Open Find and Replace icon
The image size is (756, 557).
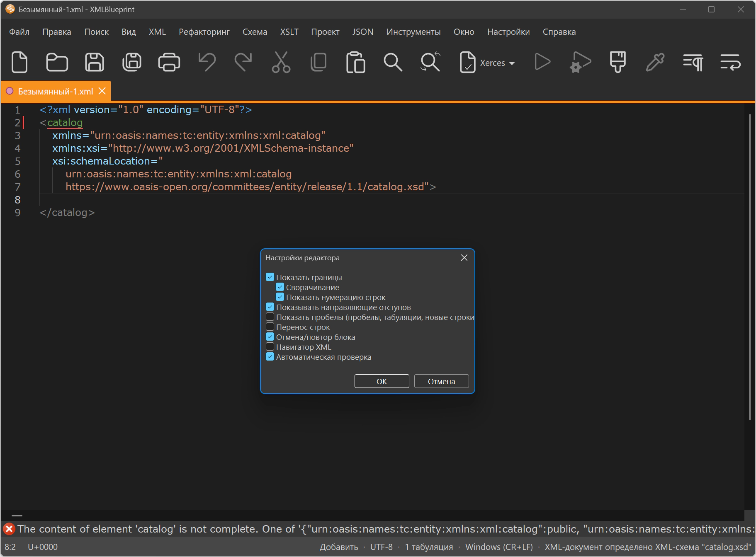click(x=430, y=63)
